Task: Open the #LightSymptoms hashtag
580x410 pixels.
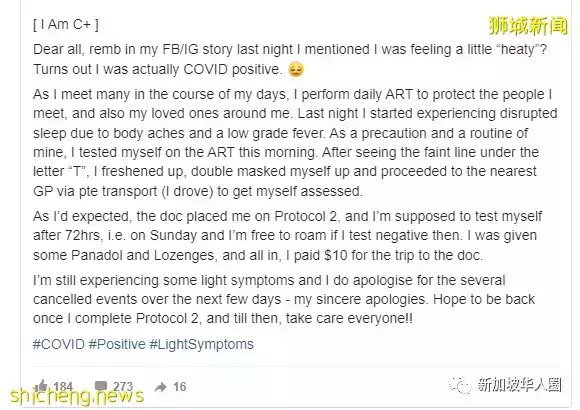Action: (201, 344)
